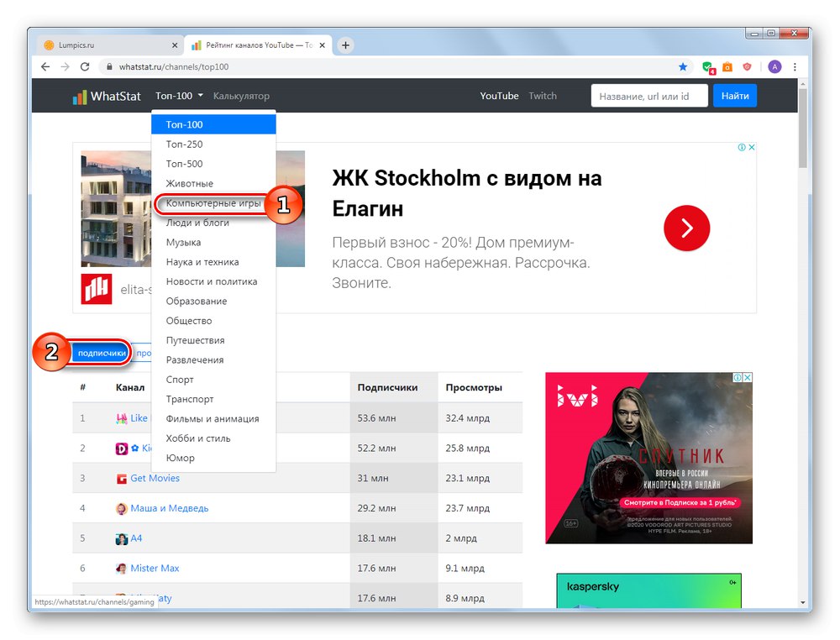Switch to the Lumpics.ru tab
The height and width of the screenshot is (640, 840).
point(110,45)
